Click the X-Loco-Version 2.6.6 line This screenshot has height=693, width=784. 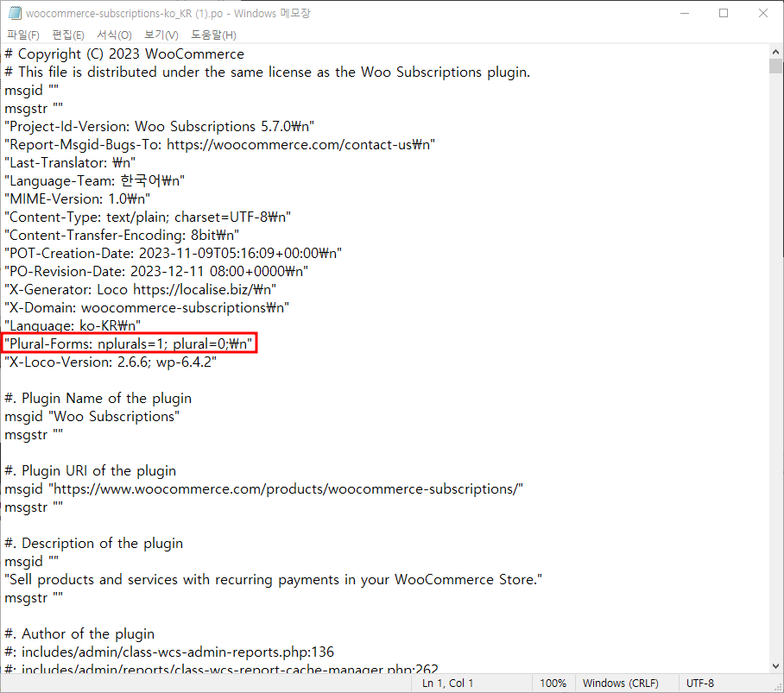pos(111,362)
